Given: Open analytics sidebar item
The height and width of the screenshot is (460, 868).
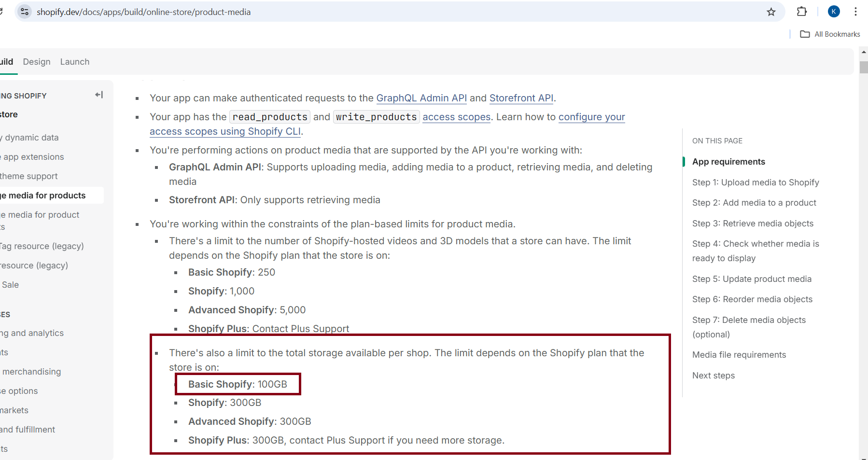Looking at the screenshot, I should click(x=32, y=333).
